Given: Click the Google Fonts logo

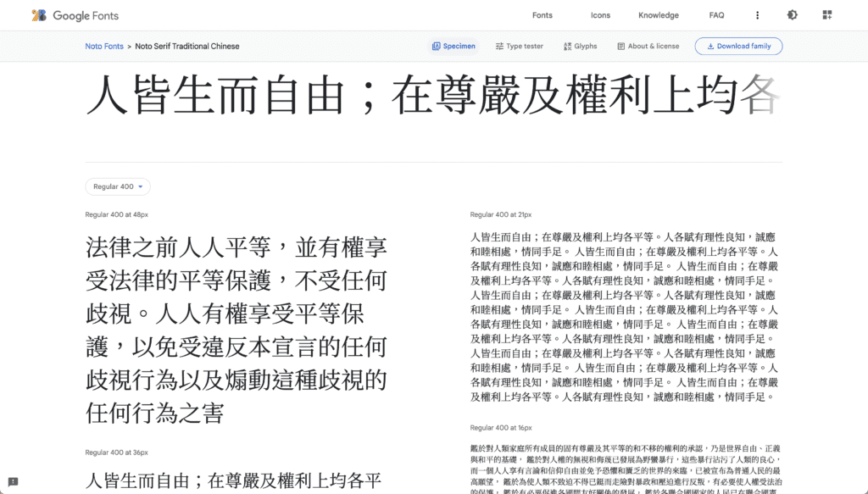Looking at the screenshot, I should (x=75, y=15).
